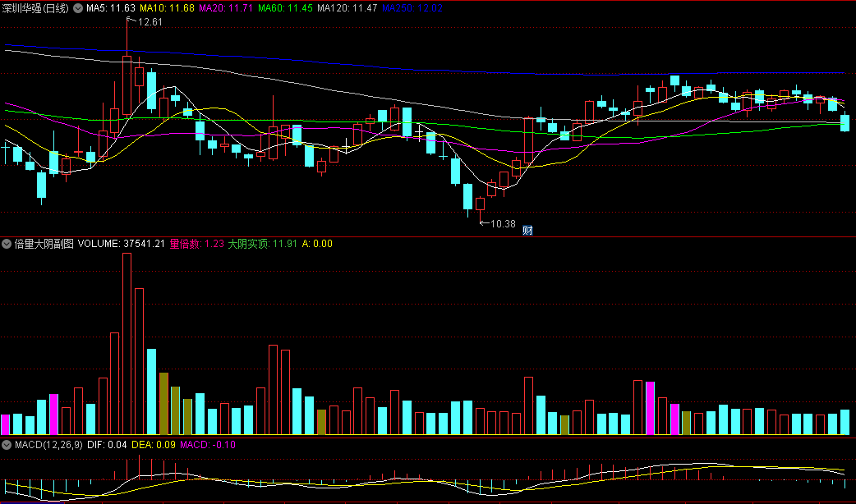Click the A: 0.00 value

(317, 244)
